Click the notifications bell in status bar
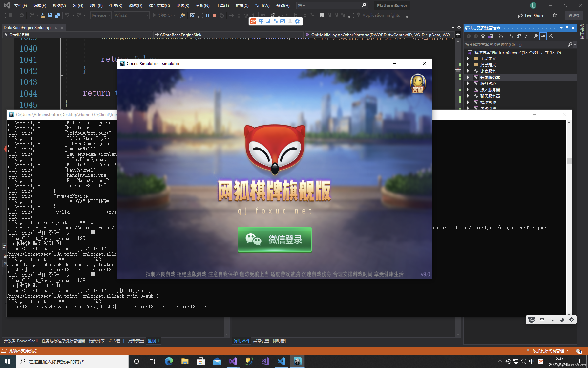Viewport: 588px width, 368px height. pyautogui.click(x=578, y=351)
